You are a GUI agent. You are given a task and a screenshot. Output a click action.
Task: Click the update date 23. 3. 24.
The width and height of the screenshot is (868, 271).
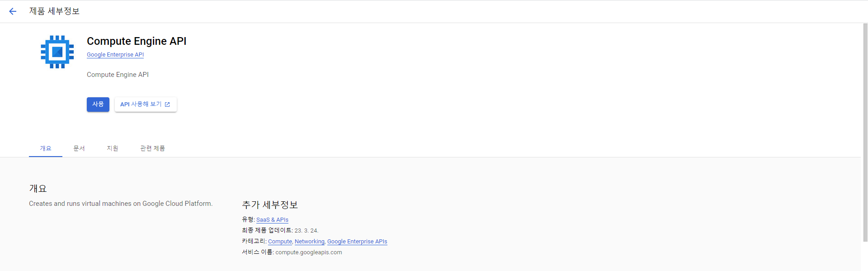(x=307, y=231)
